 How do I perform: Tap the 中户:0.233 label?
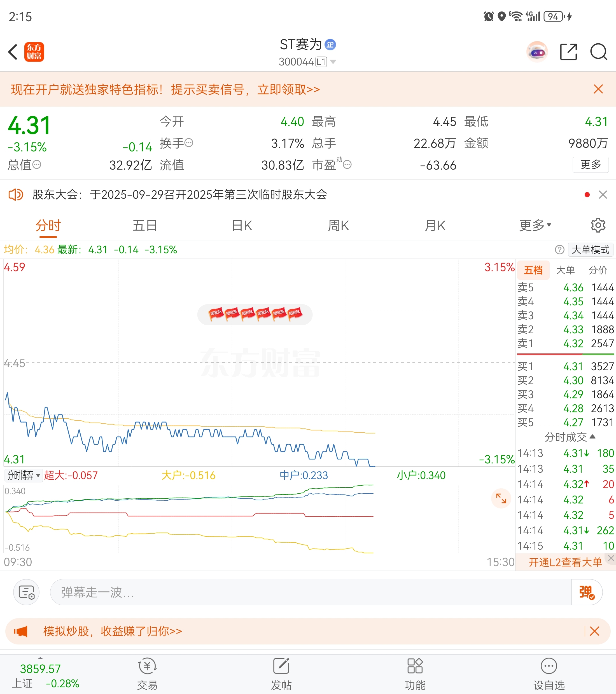pyautogui.click(x=304, y=475)
